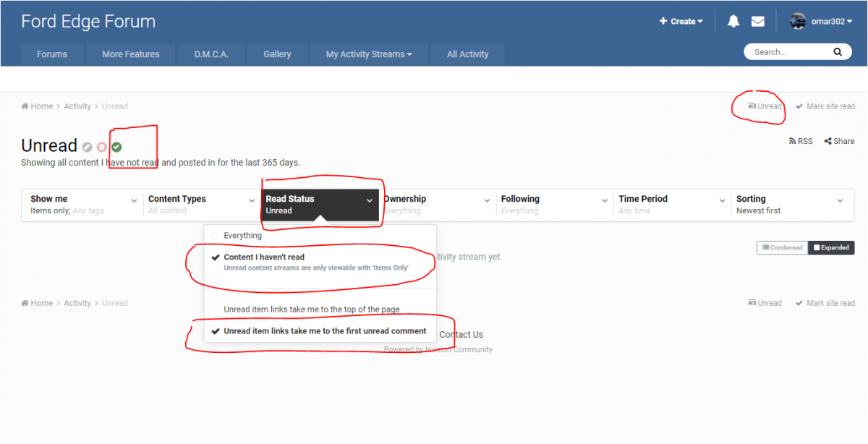Click Activity in the top breadcrumb
The image size is (868, 444).
click(x=77, y=106)
